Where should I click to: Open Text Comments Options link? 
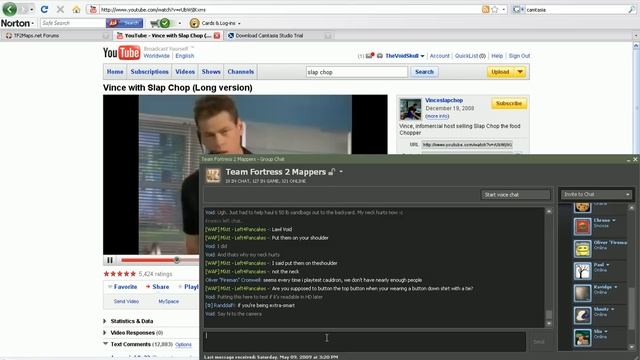183,344
